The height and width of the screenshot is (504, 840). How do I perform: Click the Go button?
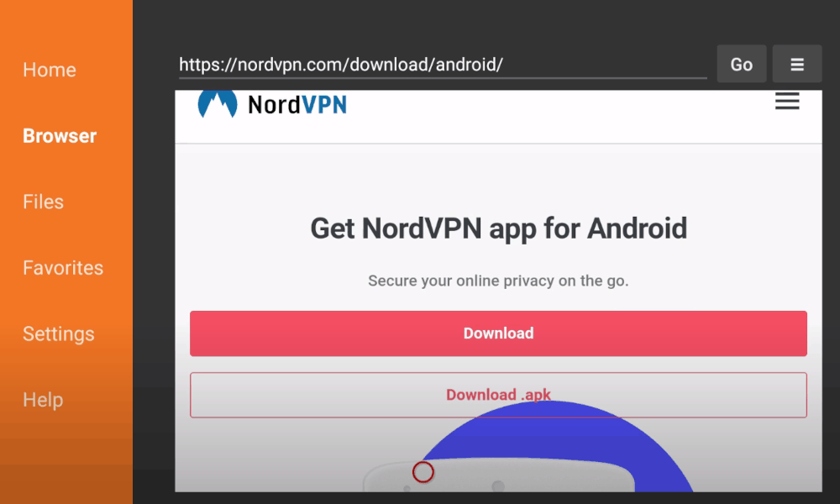tap(742, 64)
